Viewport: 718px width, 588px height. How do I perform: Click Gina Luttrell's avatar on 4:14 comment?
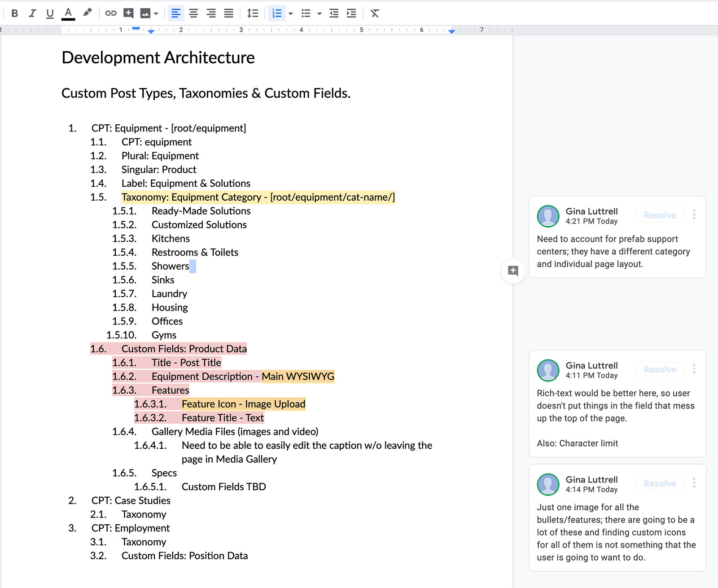coord(548,484)
